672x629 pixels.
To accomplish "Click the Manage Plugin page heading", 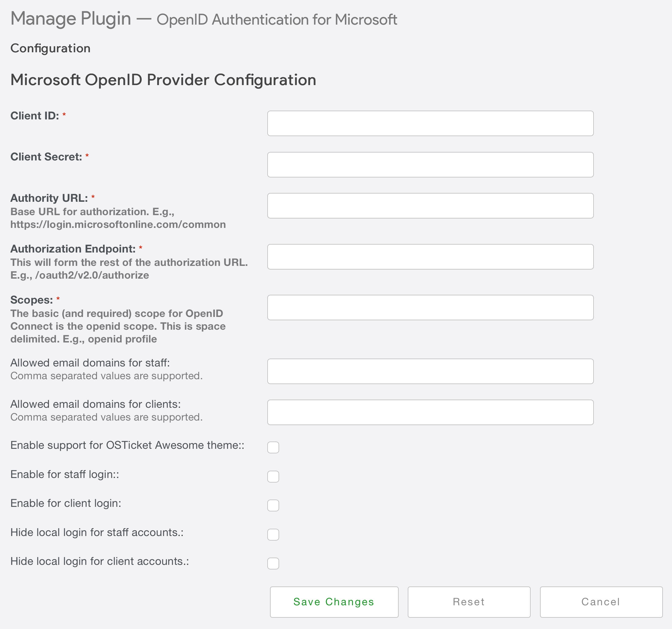I will (71, 19).
